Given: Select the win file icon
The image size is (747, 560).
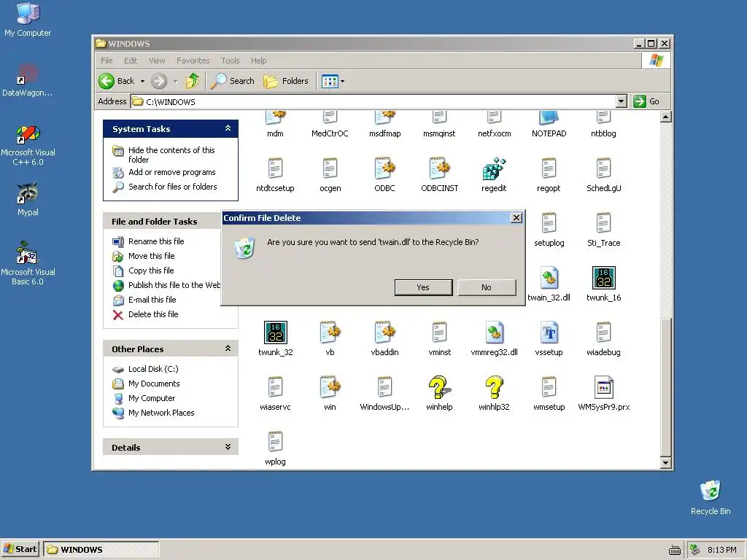Looking at the screenshot, I should coord(330,387).
